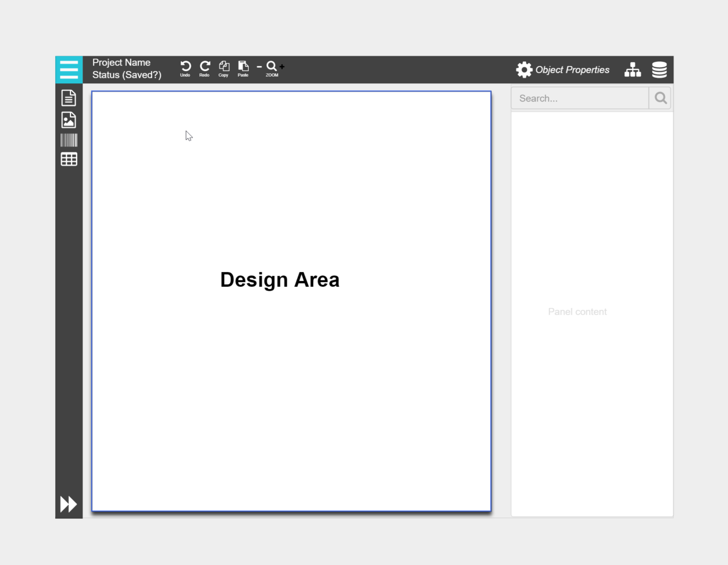Select the image insertion tool
Image resolution: width=728 pixels, height=565 pixels.
[x=68, y=119]
